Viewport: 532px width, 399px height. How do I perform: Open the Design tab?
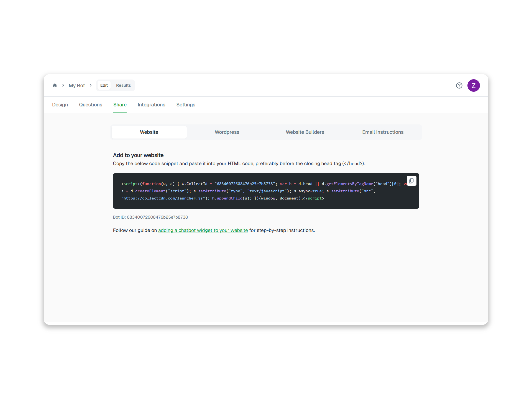[60, 105]
